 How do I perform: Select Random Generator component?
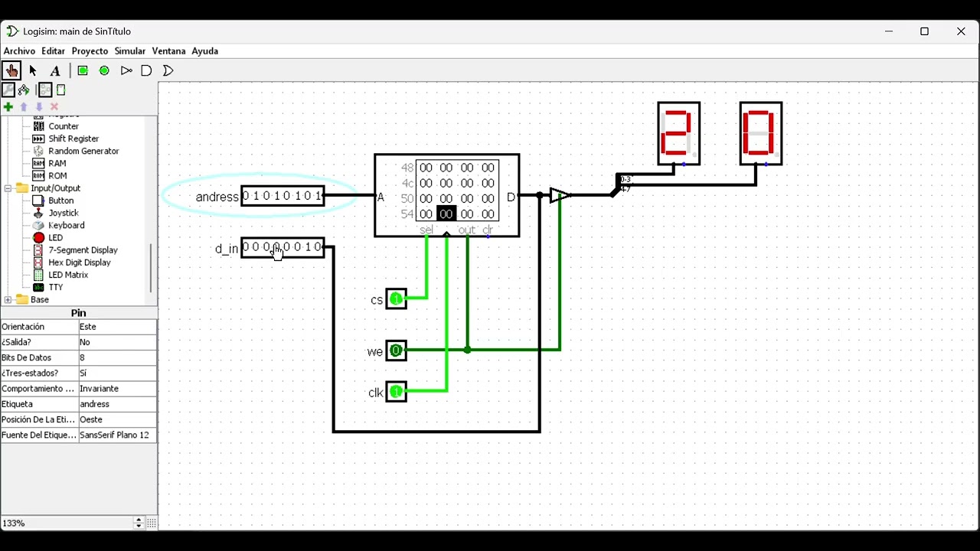[x=83, y=151]
